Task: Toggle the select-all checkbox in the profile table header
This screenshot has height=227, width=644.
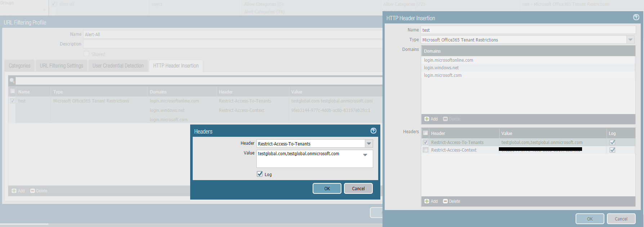Action: [13, 91]
